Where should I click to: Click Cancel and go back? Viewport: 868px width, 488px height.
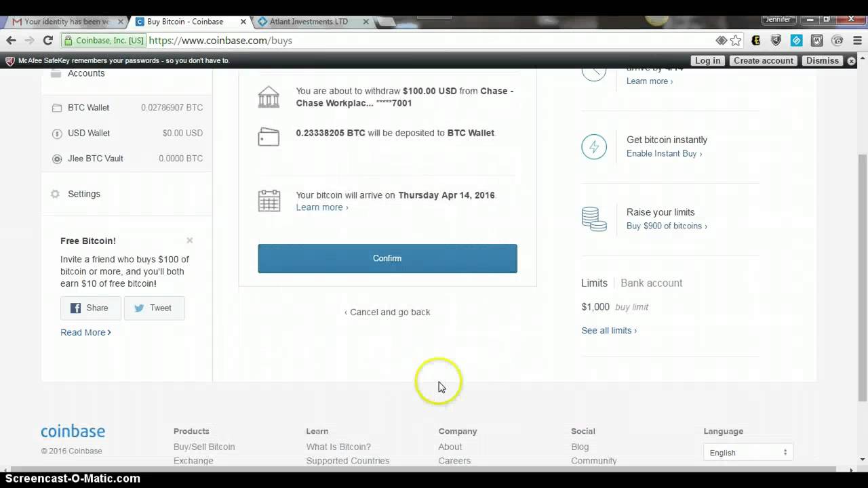pyautogui.click(x=387, y=312)
